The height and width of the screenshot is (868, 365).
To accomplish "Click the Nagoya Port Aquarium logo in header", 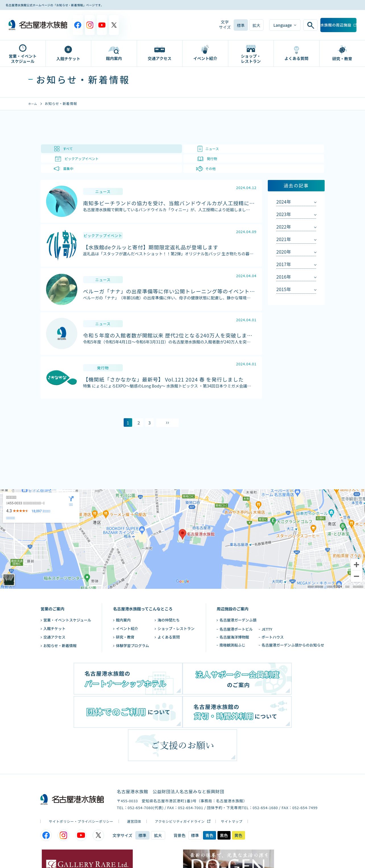I will click(38, 25).
